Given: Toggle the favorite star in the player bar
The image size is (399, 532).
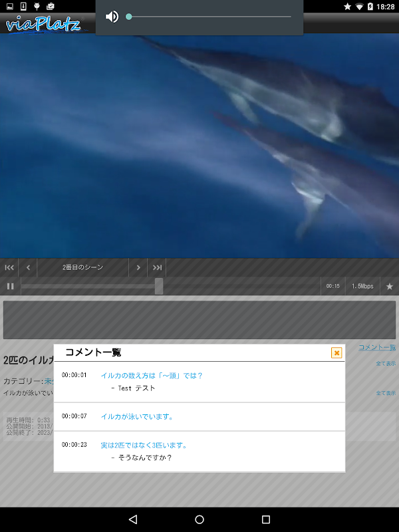Looking at the screenshot, I should pos(390,287).
